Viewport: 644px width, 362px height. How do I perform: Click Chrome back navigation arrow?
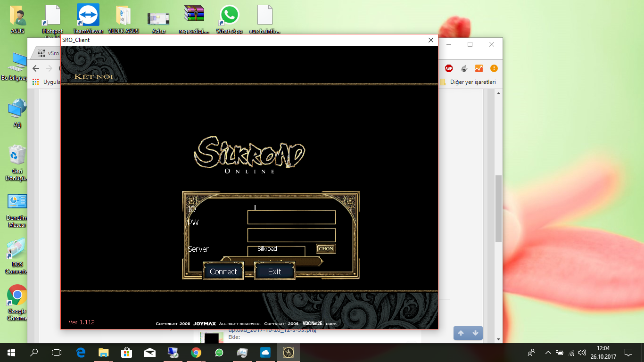36,68
